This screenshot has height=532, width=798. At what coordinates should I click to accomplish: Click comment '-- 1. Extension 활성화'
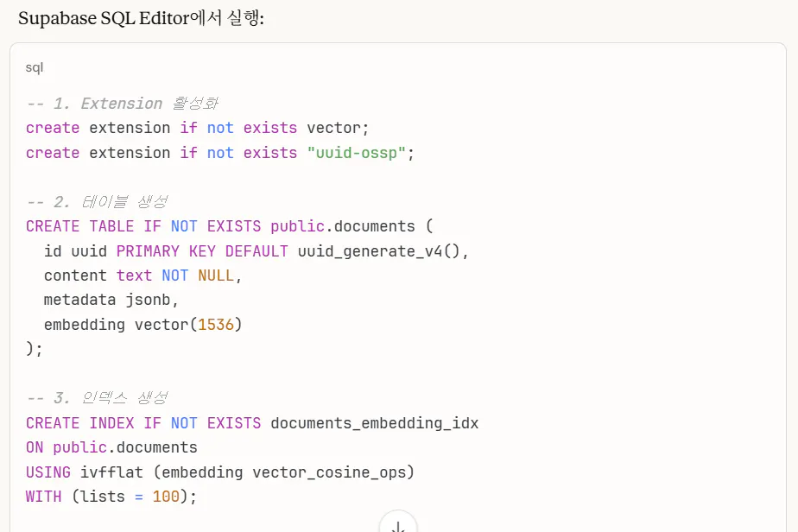122,104
